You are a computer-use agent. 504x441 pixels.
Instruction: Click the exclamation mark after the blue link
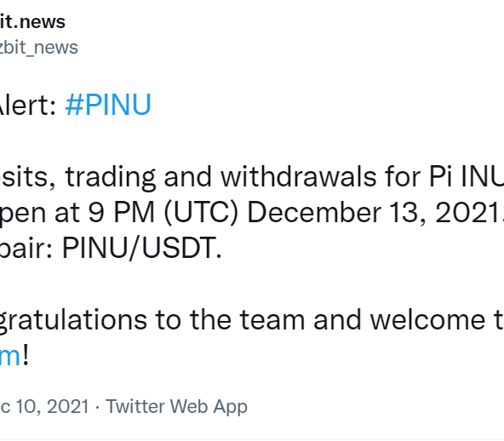coord(26,354)
